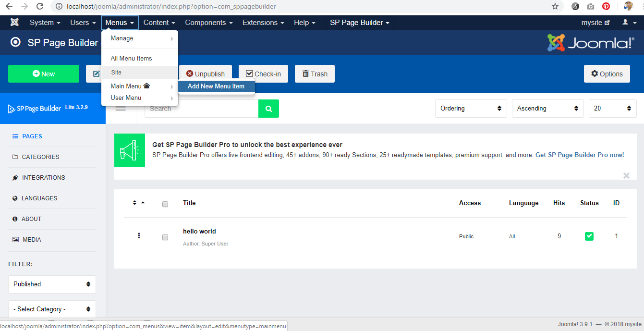Select Add New Menu Item in the submenu
The height and width of the screenshot is (331, 644).
[216, 86]
